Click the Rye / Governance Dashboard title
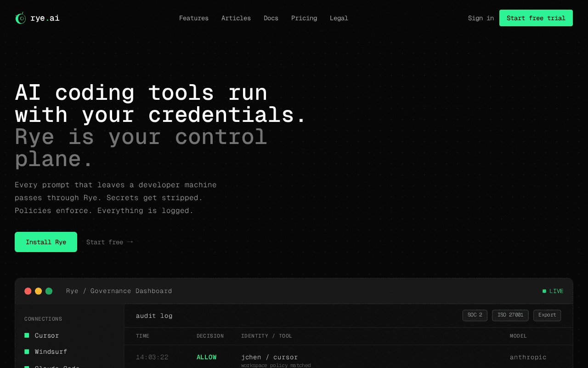Viewport: 588px width, 368px height. pyautogui.click(x=119, y=291)
